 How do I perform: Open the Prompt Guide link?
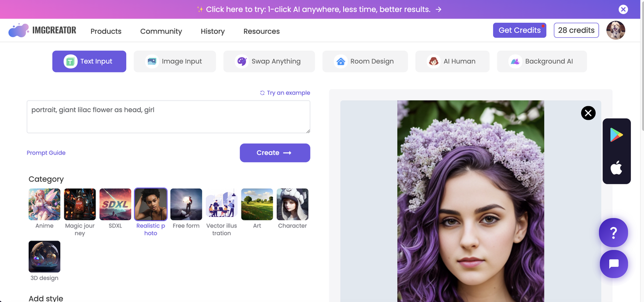[x=46, y=153]
